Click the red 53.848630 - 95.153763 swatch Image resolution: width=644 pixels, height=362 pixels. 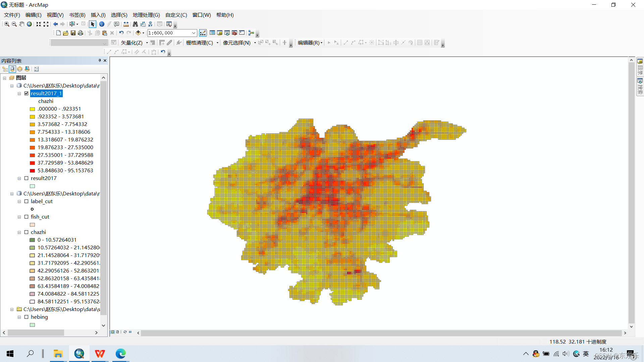pyautogui.click(x=33, y=171)
